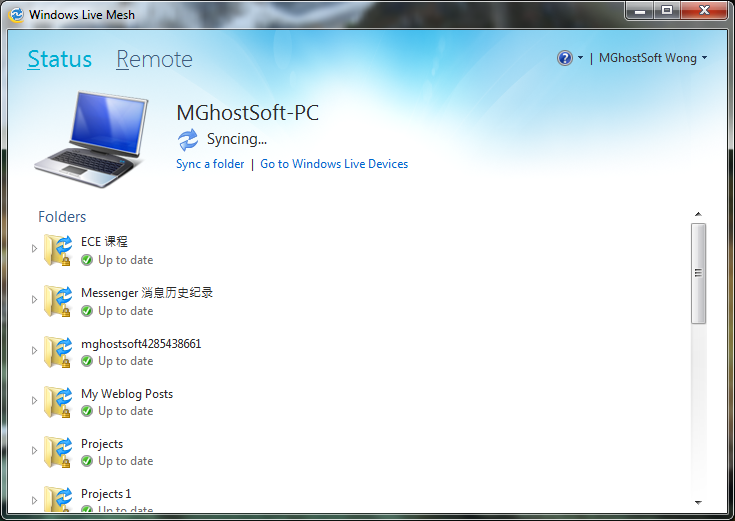Expand the ECE folder details
The height and width of the screenshot is (521, 735).
pyautogui.click(x=34, y=249)
